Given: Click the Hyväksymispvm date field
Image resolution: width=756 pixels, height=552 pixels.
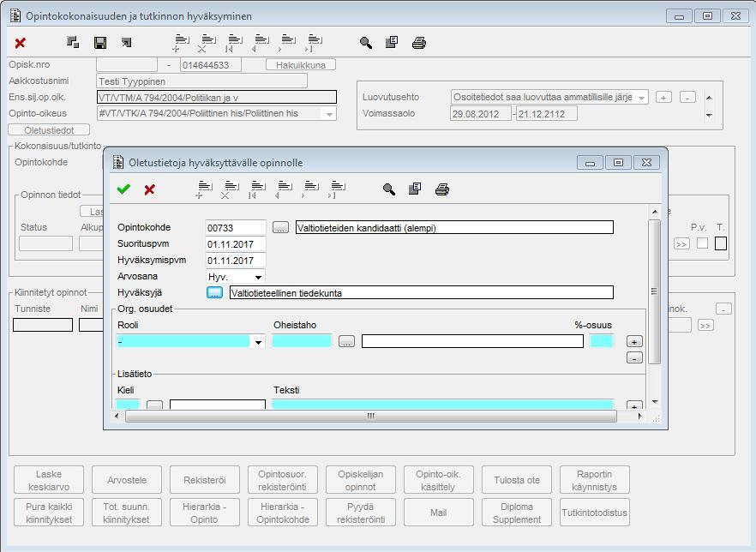Looking at the screenshot, I should tap(235, 261).
